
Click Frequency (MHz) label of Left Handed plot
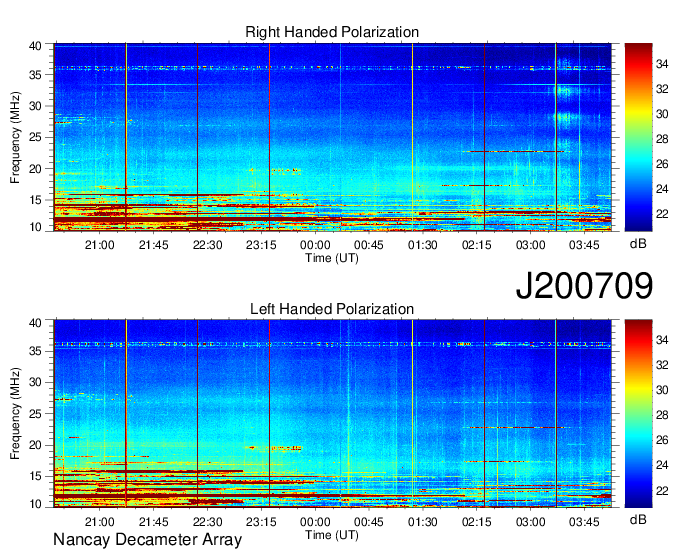pyautogui.click(x=15, y=414)
